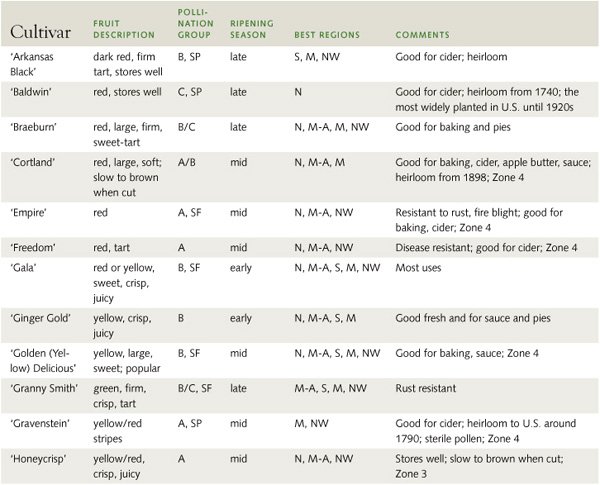Click the 'Empire' cultivar name
The width and height of the screenshot is (600, 485).
point(28,212)
